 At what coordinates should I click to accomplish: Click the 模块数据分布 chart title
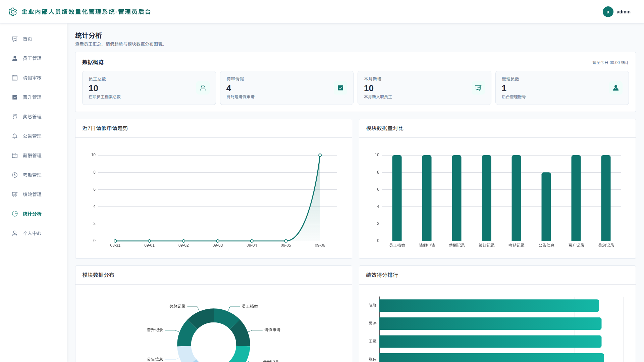pos(98,275)
